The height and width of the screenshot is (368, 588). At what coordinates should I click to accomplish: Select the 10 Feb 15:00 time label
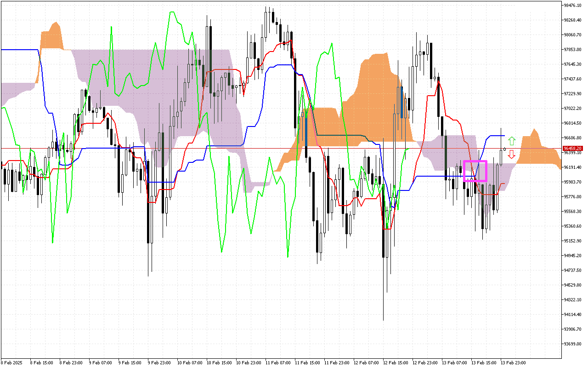coord(218,363)
